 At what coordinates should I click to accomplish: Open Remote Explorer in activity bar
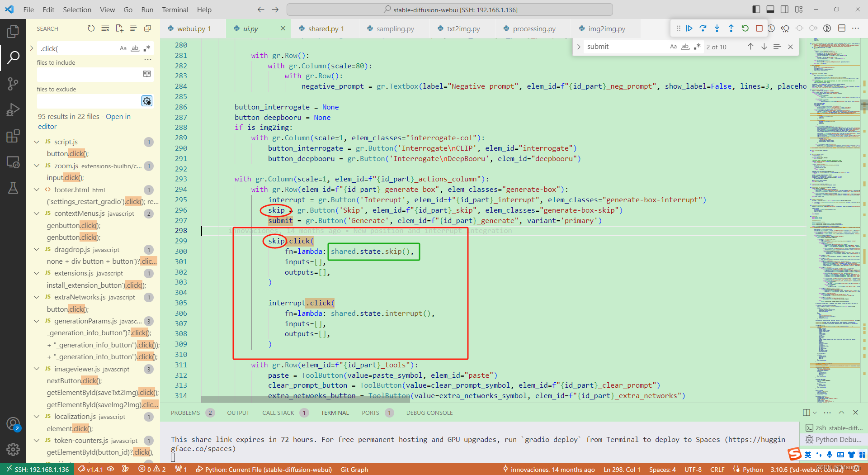point(13,162)
